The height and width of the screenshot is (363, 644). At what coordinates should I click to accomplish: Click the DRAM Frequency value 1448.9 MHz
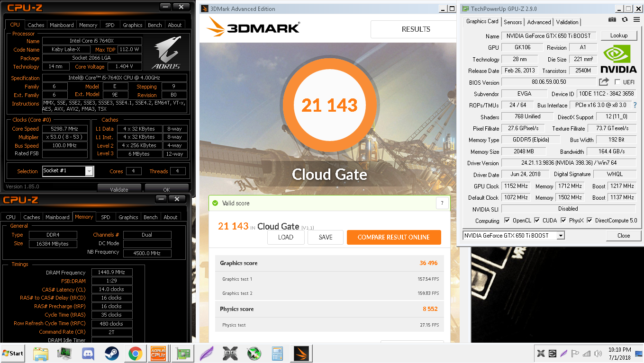coord(112,273)
